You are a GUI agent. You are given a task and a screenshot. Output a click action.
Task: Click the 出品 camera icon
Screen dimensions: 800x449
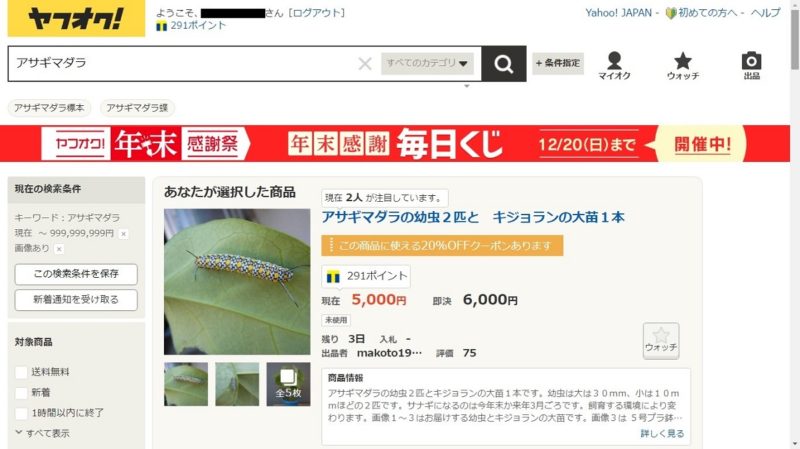[x=751, y=66]
